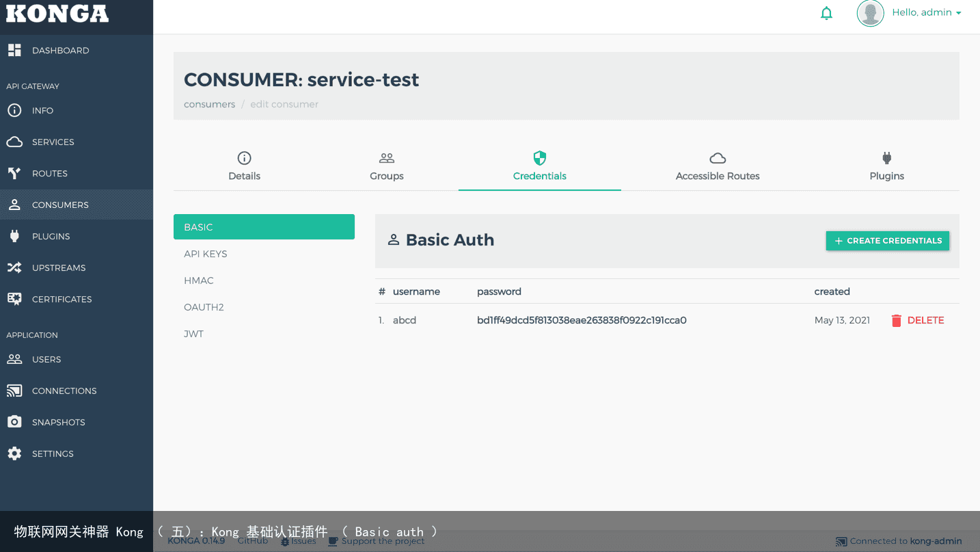Click the Consumers person icon

click(14, 205)
